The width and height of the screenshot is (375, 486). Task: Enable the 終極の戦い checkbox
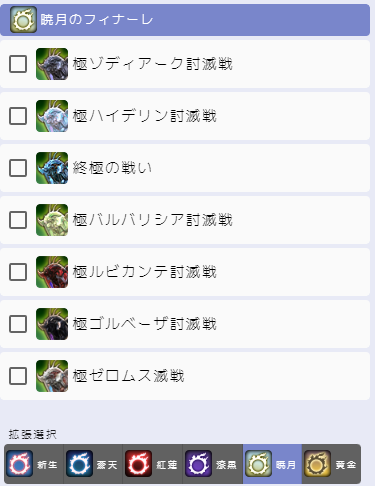click(18, 168)
